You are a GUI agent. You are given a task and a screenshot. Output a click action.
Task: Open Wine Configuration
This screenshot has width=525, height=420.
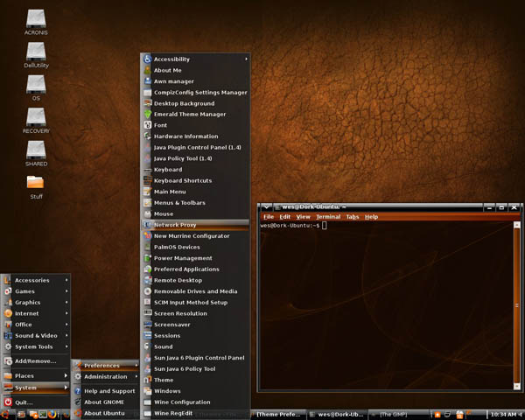tap(195, 402)
